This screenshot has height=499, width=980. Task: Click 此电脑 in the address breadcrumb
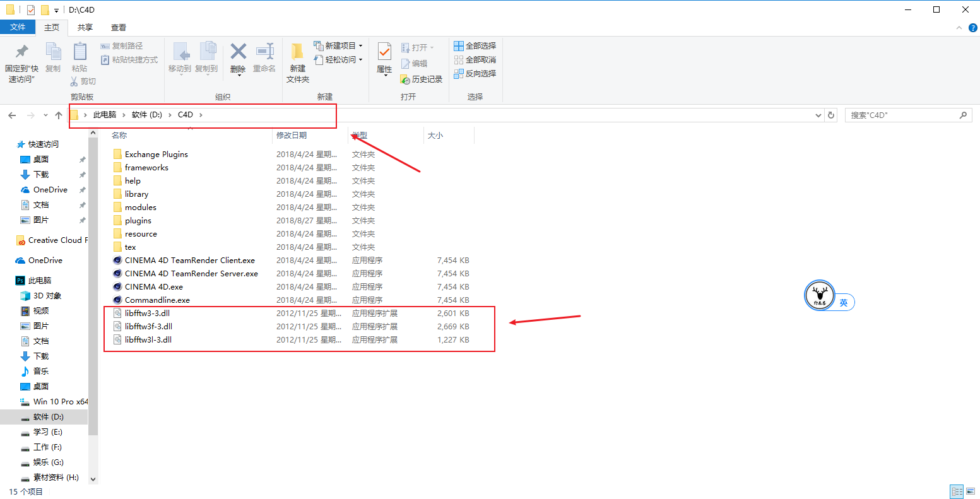click(105, 115)
